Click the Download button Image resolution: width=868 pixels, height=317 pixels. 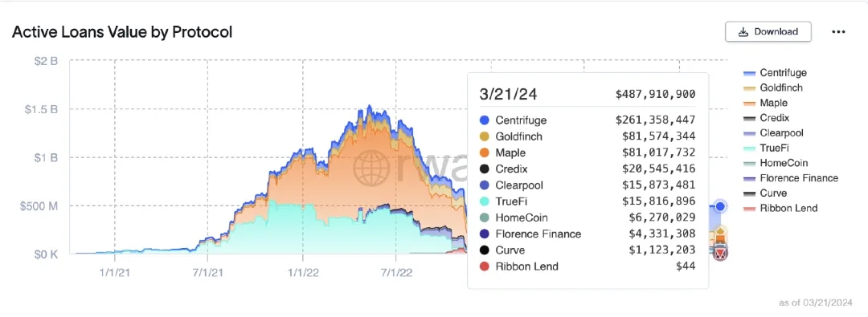[x=768, y=31]
